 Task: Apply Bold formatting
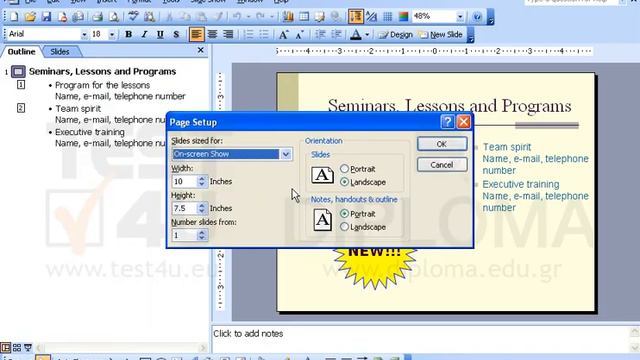pos(128,34)
